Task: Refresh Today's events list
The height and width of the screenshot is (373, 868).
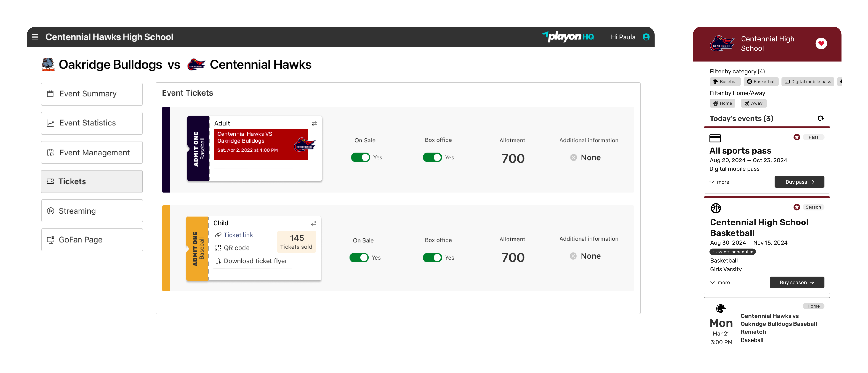Action: 821,118
